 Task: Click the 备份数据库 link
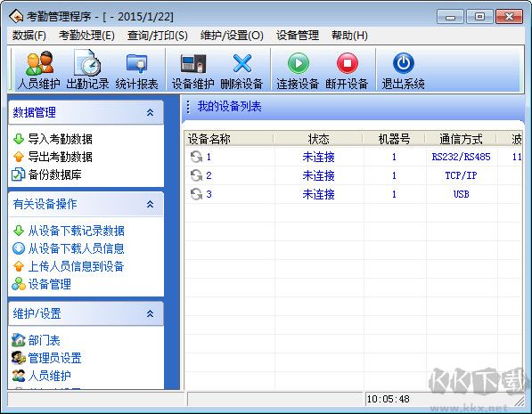[54, 175]
